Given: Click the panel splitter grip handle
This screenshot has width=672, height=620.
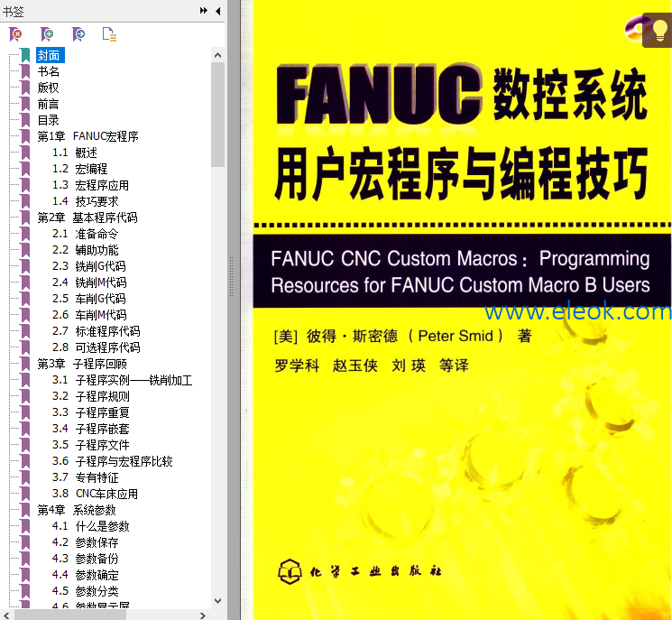Looking at the screenshot, I should 232,277.
